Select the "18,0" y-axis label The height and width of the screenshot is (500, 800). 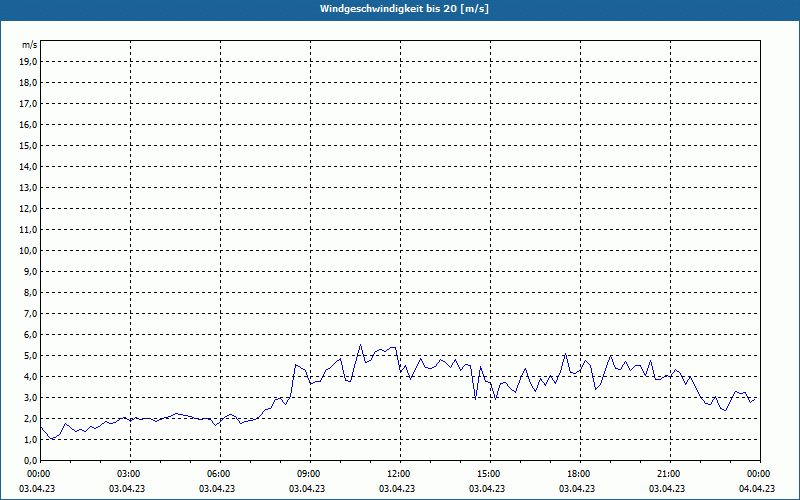[x=28, y=83]
